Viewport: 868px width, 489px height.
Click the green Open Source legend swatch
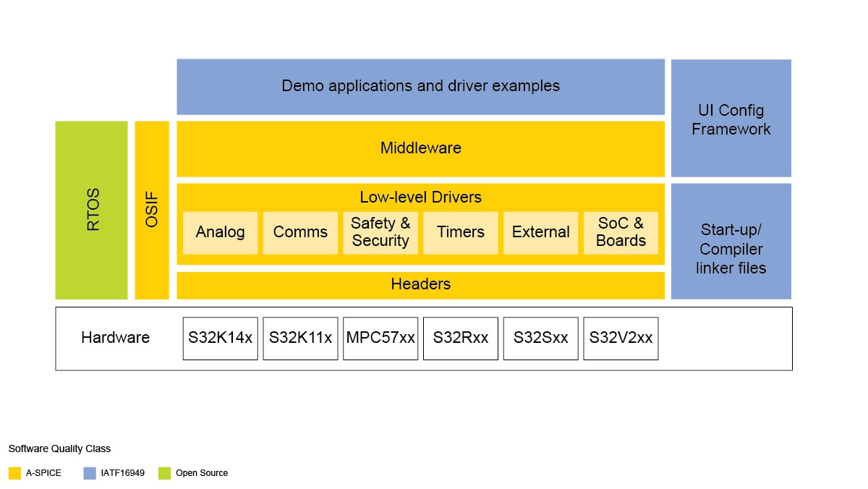[165, 473]
